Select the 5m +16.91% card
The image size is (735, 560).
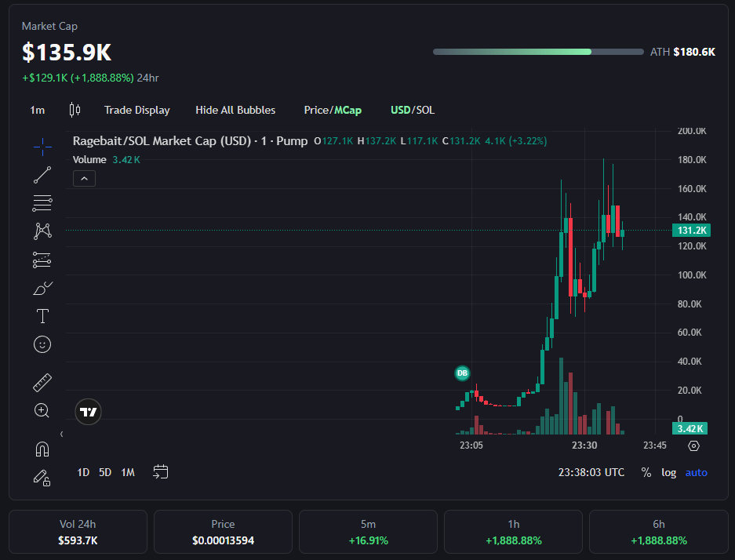point(368,533)
